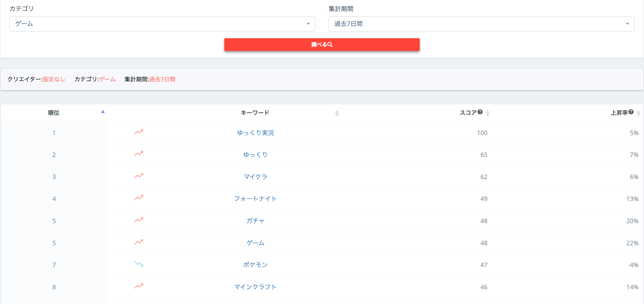Viewport: 644px width, 304px height.
Task: Toggle sort arrows on スコア column
Action: pyautogui.click(x=488, y=113)
